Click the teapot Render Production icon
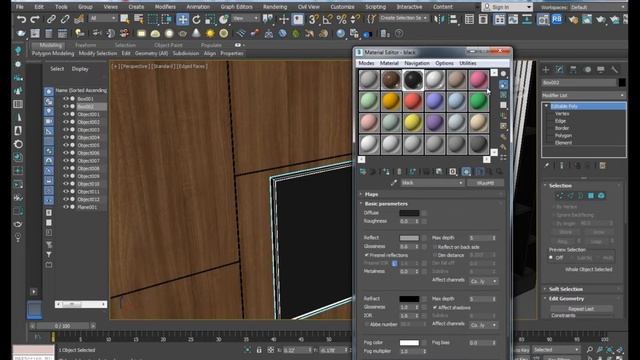The height and width of the screenshot is (360, 640). 600,19
